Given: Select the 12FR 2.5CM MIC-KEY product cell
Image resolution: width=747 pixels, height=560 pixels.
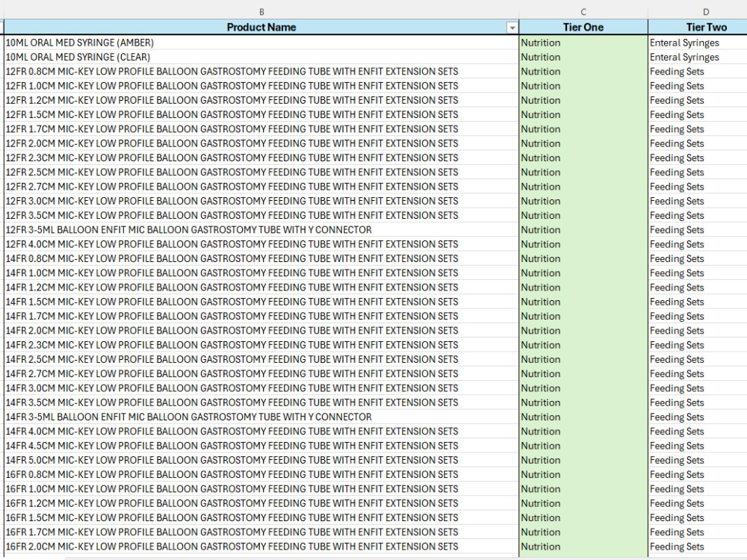Looking at the screenshot, I should (x=261, y=172).
